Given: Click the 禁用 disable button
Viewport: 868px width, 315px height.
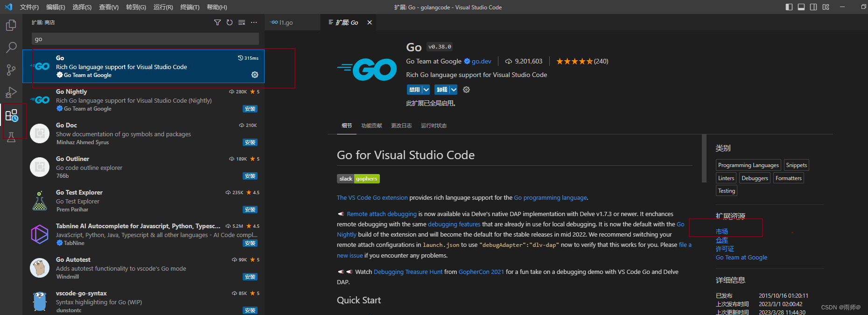Looking at the screenshot, I should click(414, 90).
